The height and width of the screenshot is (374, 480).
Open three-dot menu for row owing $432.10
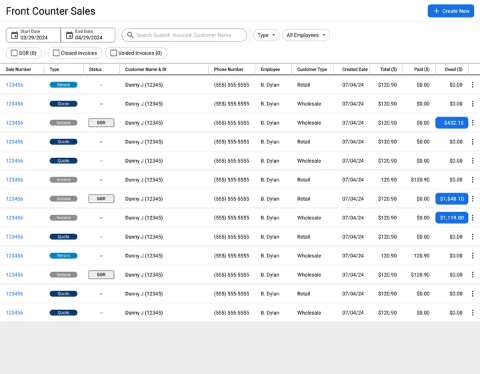click(472, 123)
